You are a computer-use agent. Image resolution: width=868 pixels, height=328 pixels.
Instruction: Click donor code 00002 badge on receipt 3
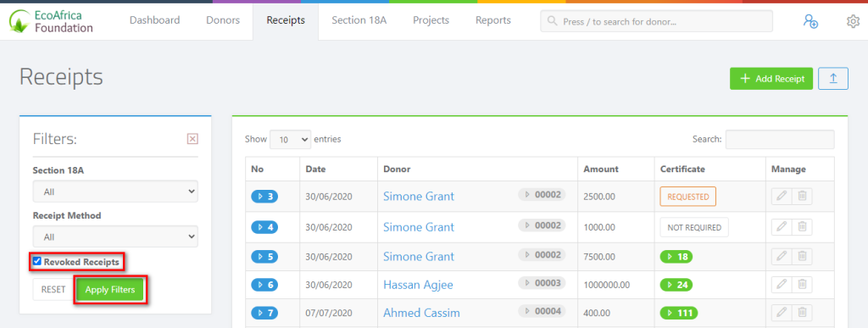tap(542, 194)
